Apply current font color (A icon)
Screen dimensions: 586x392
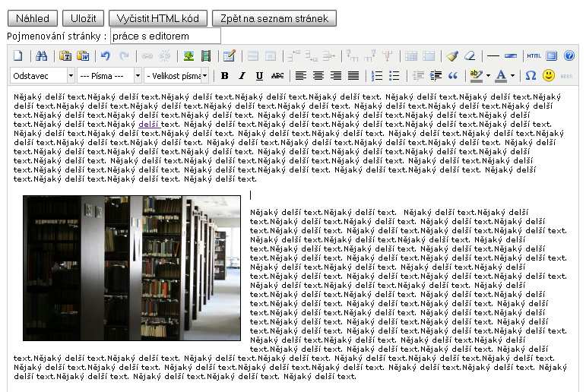[x=501, y=76]
